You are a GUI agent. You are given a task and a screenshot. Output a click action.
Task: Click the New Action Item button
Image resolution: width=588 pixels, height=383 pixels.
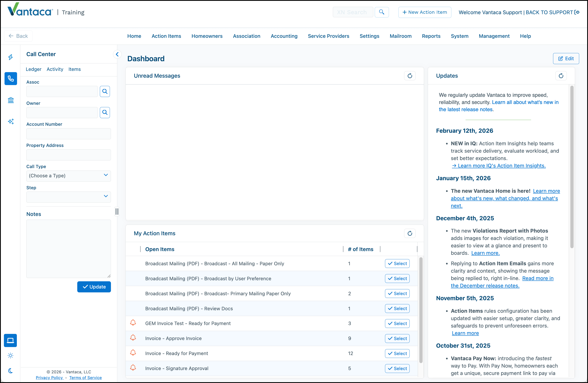click(424, 12)
